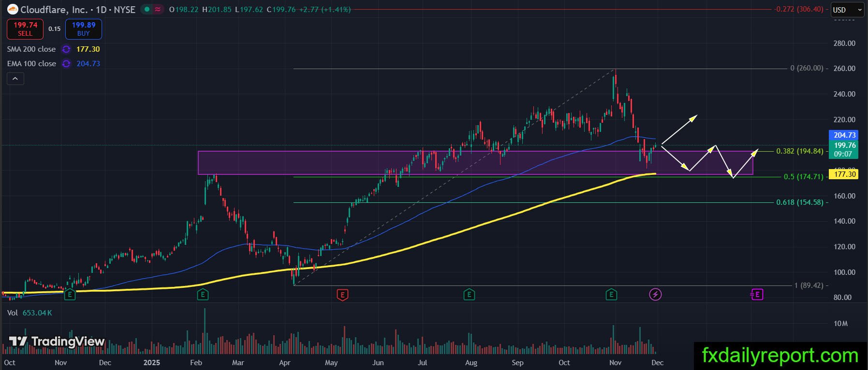The height and width of the screenshot is (370, 868).
Task: Select the Fibonacci label 1 (89.42)
Action: 809,285
